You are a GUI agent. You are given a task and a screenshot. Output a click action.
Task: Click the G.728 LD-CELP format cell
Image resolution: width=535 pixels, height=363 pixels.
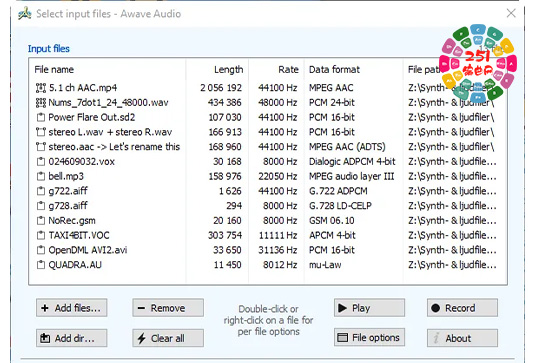pos(340,206)
